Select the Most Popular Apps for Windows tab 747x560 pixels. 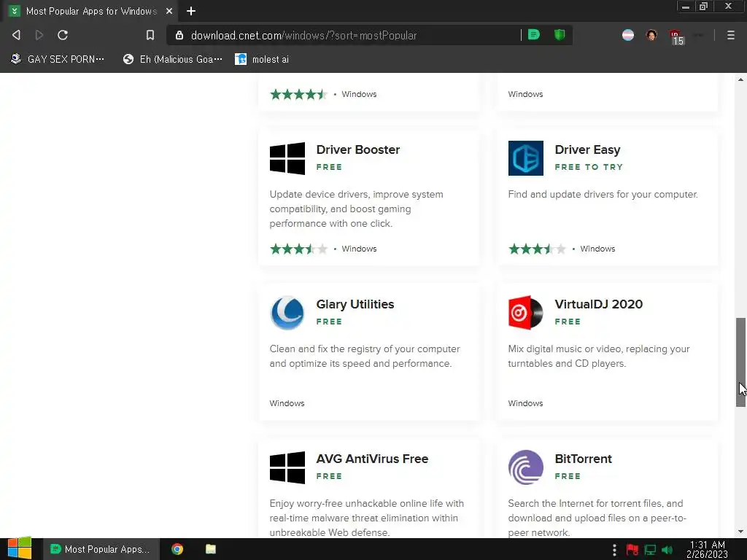[91, 11]
